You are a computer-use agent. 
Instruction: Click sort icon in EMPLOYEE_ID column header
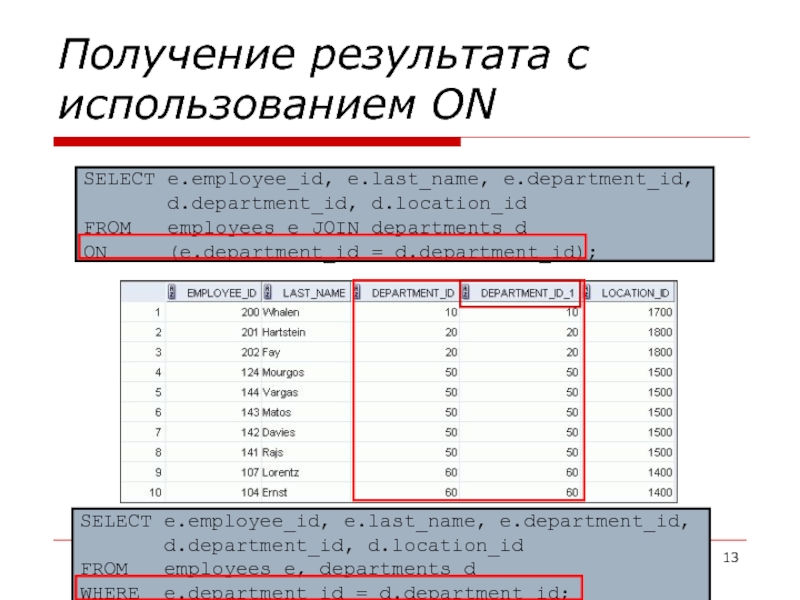171,292
